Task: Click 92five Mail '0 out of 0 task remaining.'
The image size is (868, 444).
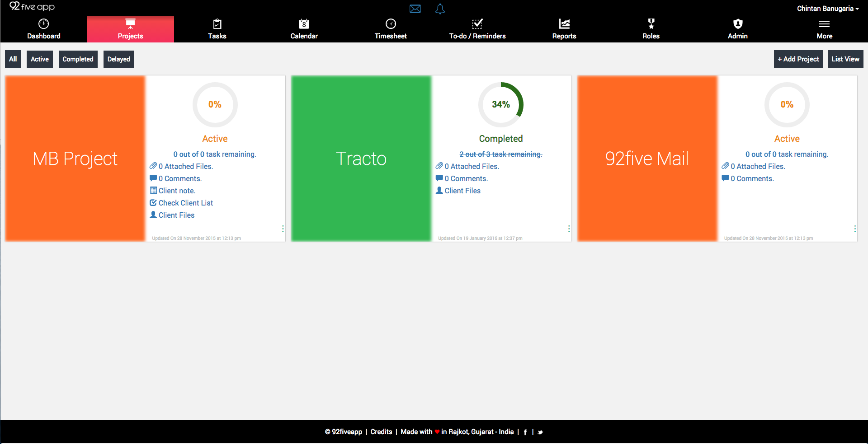Action: pos(787,154)
